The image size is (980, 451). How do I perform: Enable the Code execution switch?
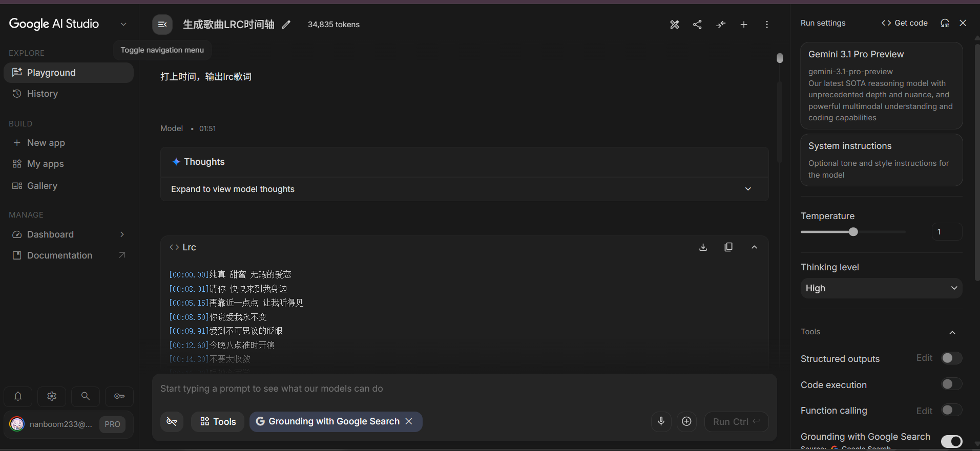pos(951,384)
